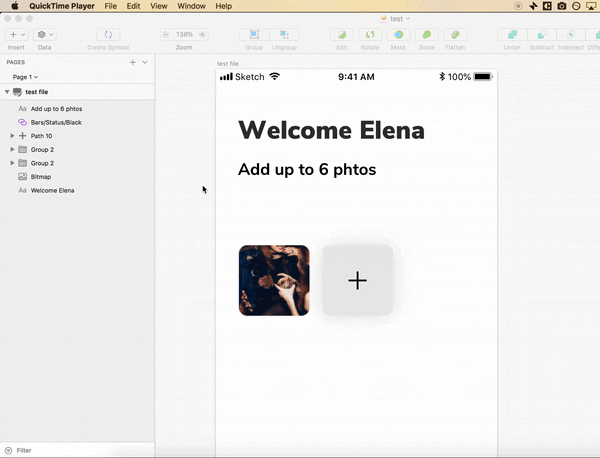
Task: Expand the first Group 2 layer
Action: click(x=12, y=149)
